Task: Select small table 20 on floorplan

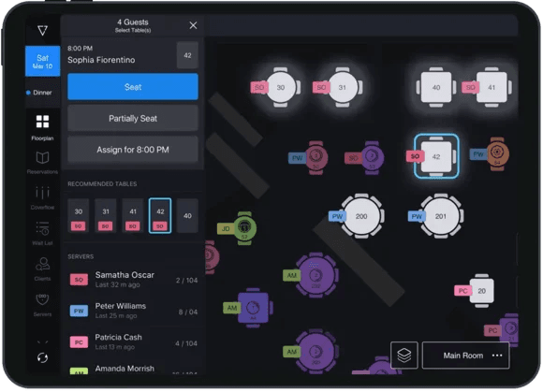Action: pyautogui.click(x=482, y=291)
